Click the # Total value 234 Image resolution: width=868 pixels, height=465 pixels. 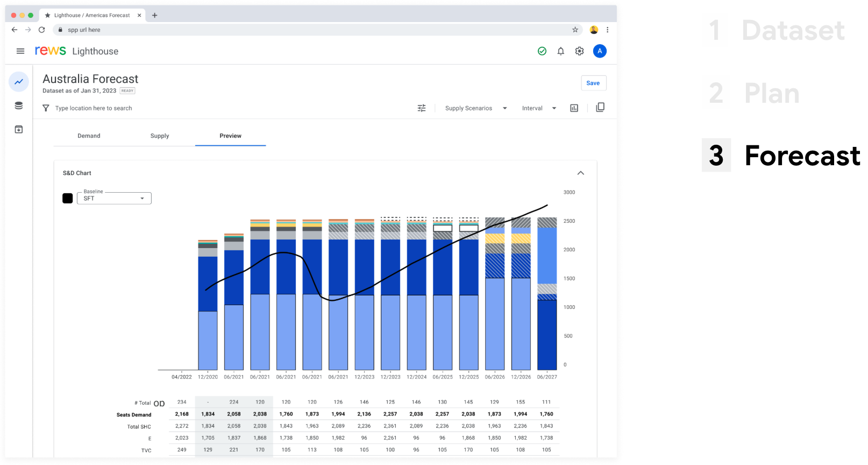coord(182,402)
